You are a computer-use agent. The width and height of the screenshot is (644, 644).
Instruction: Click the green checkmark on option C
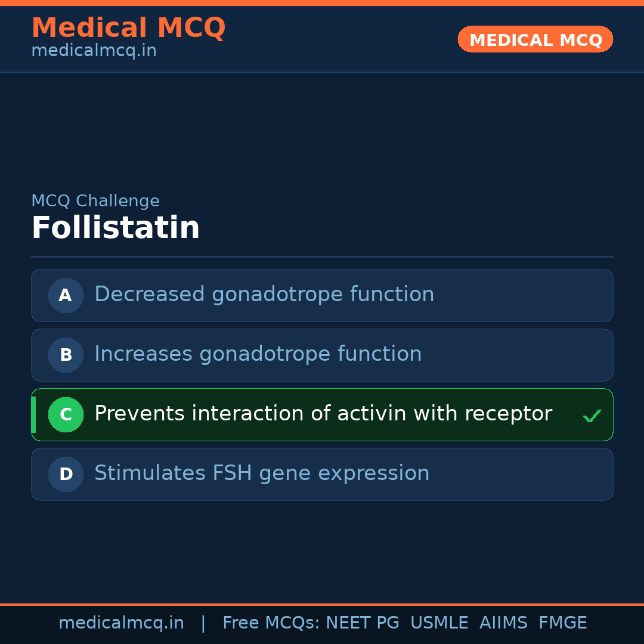coord(592,416)
